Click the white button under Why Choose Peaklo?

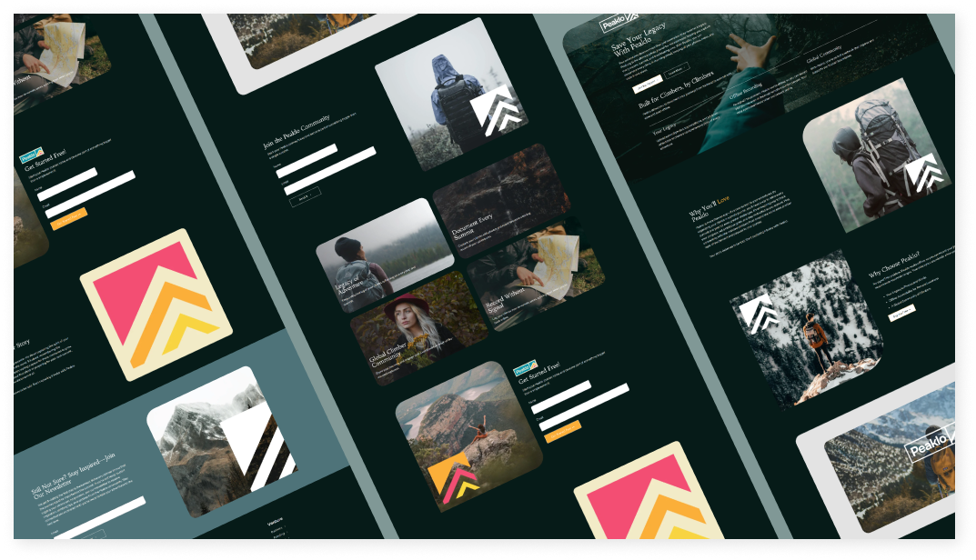click(901, 313)
